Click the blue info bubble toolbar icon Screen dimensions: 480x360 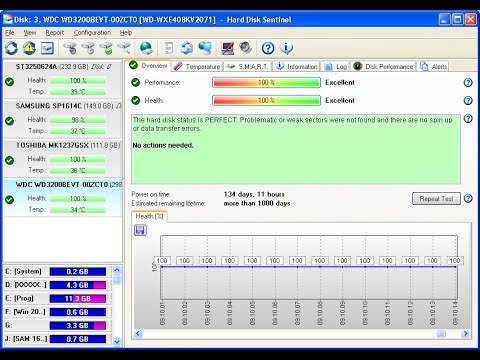point(286,48)
